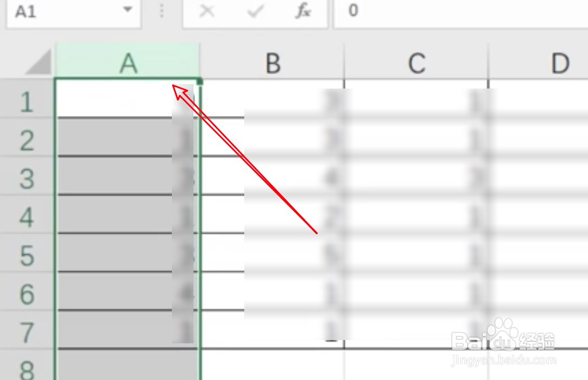Click the formula bar divider dots

(x=162, y=11)
